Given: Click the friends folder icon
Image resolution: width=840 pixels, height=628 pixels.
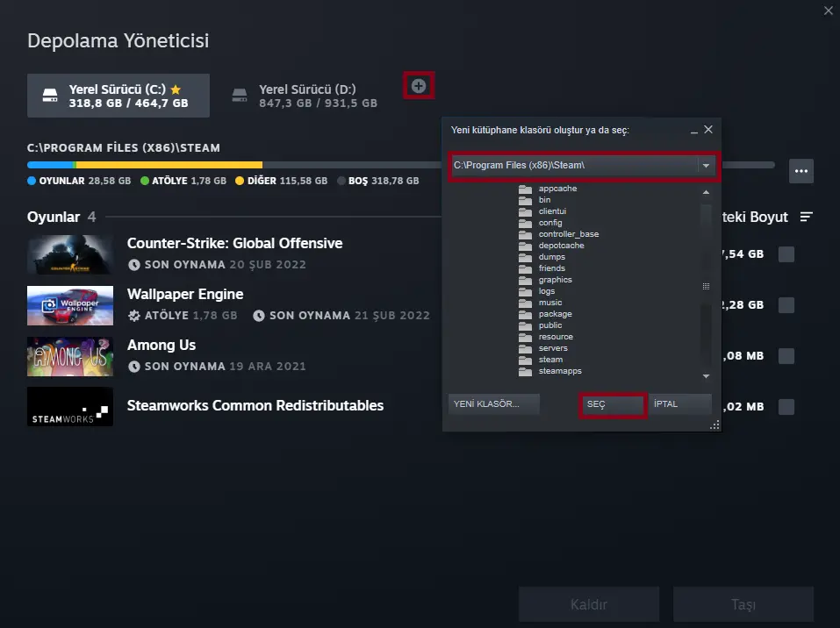Looking at the screenshot, I should [525, 268].
